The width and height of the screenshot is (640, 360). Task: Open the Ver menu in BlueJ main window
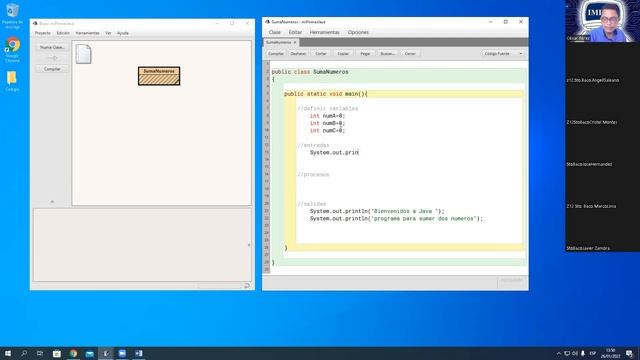pyautogui.click(x=108, y=33)
